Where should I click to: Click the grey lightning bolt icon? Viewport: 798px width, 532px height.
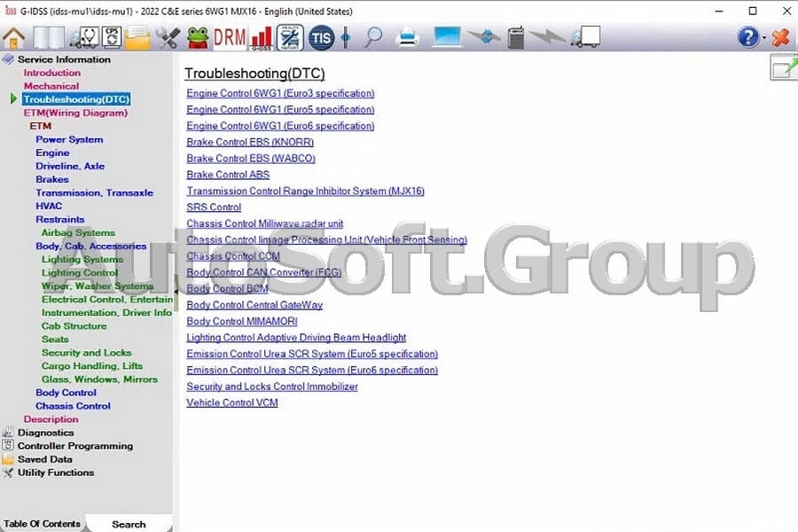pos(547,36)
